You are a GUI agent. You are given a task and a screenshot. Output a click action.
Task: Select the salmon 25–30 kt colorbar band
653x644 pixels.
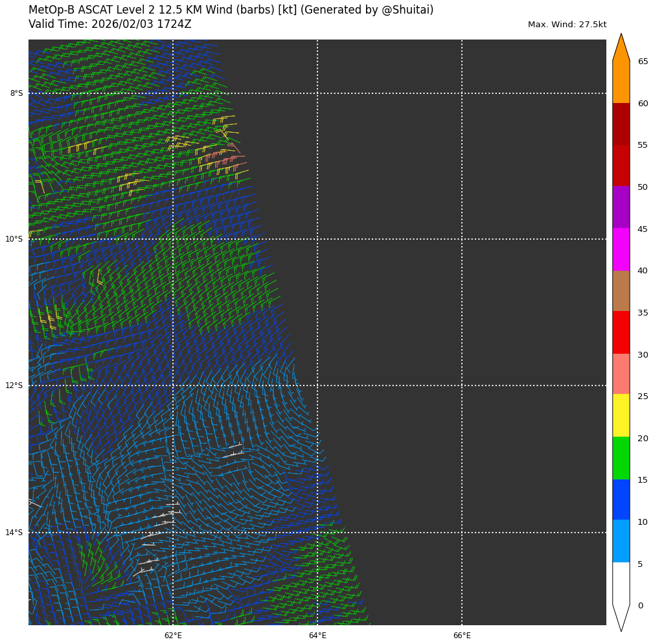click(621, 374)
